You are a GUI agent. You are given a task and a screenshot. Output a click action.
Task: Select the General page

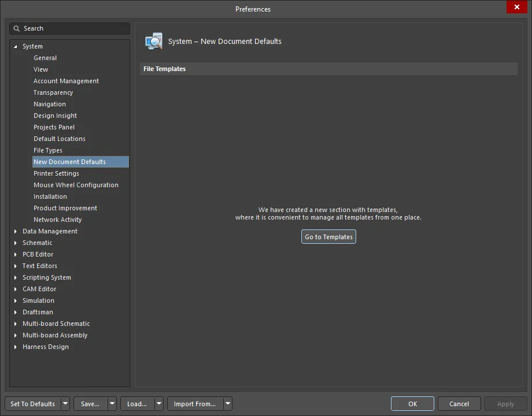pyautogui.click(x=45, y=58)
